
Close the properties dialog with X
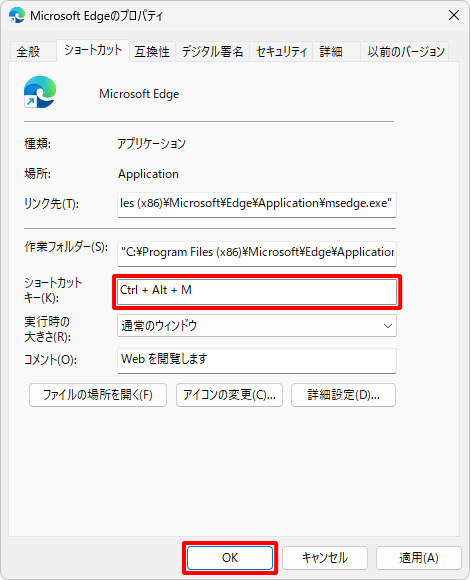pyautogui.click(x=454, y=15)
